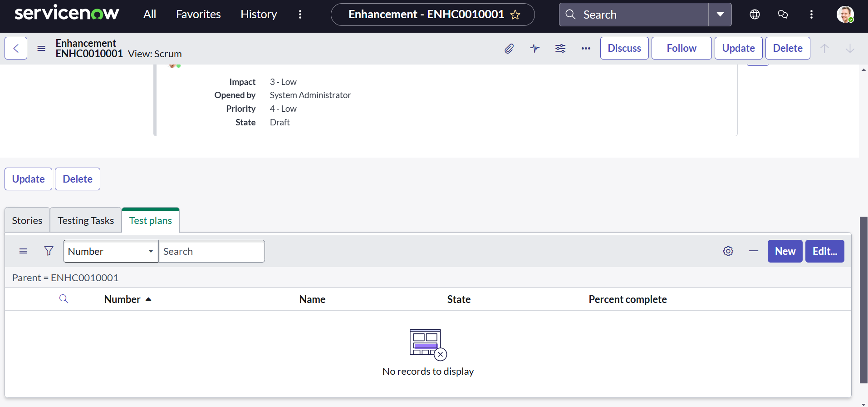Manage attachments with the paperclip icon
Viewport: 868px width, 407px height.
point(509,48)
